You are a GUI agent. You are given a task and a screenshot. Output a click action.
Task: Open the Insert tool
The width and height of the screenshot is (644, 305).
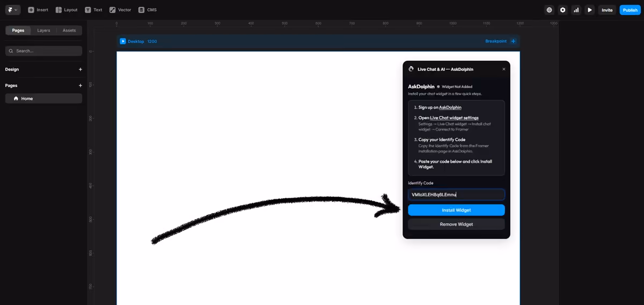pos(38,10)
